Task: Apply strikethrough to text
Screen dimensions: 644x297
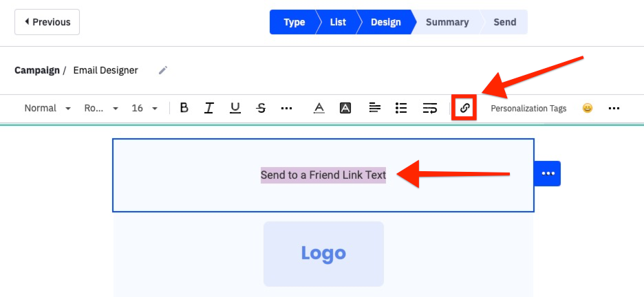Action: click(x=261, y=108)
